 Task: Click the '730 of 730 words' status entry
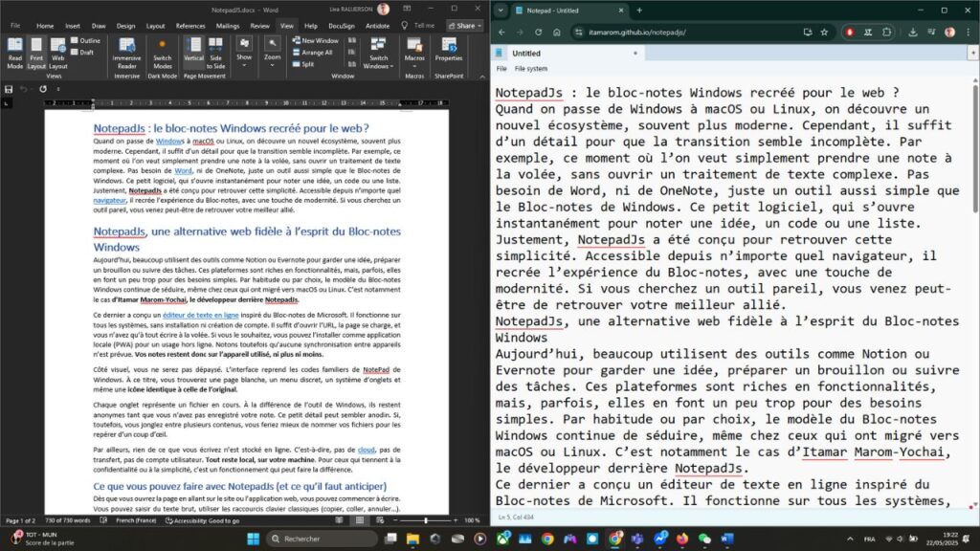[68, 520]
